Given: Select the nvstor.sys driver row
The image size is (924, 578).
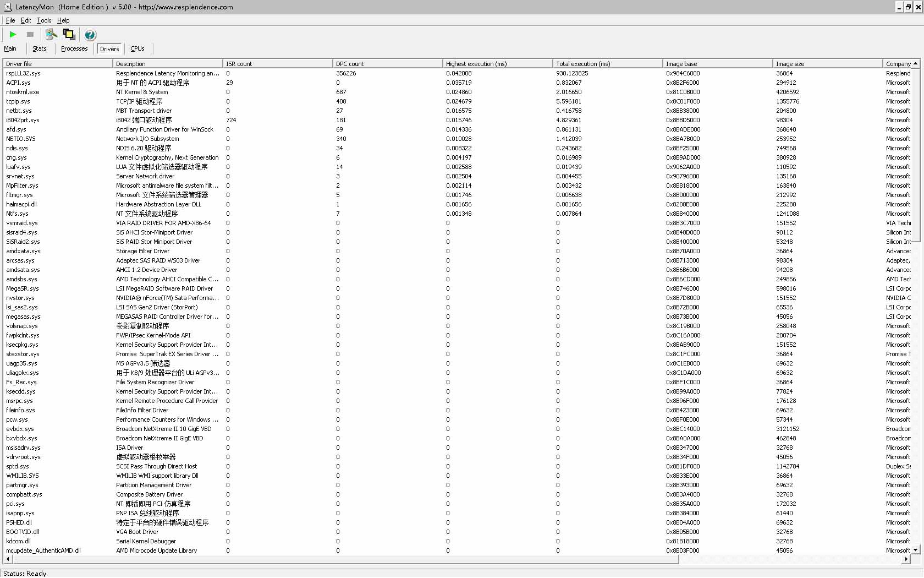Looking at the screenshot, I should pos(457,298).
